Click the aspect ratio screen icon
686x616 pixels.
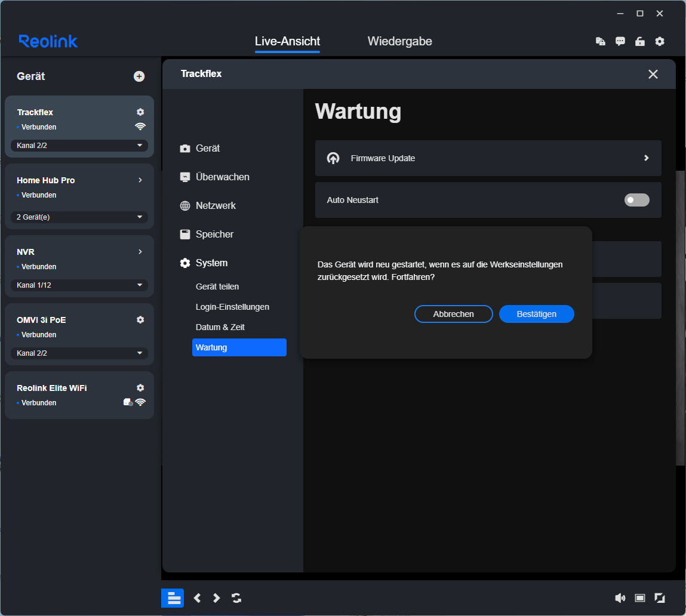pyautogui.click(x=639, y=598)
